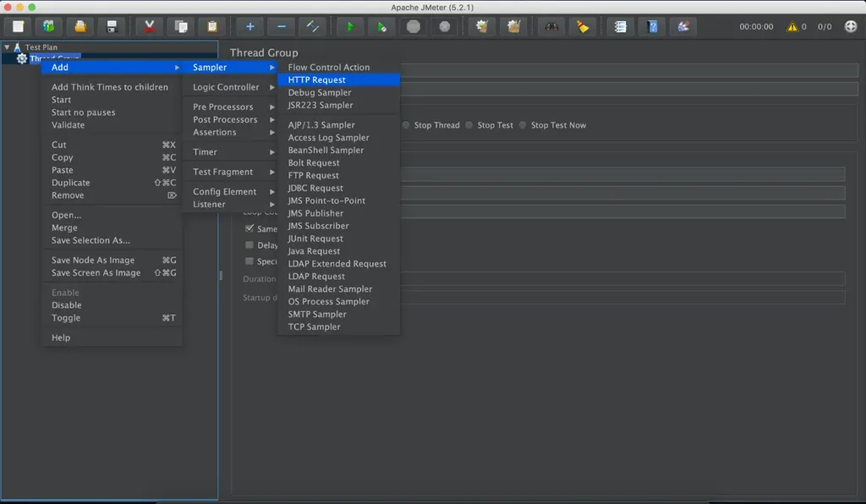
Task: Click the Duration input field
Action: (622, 279)
